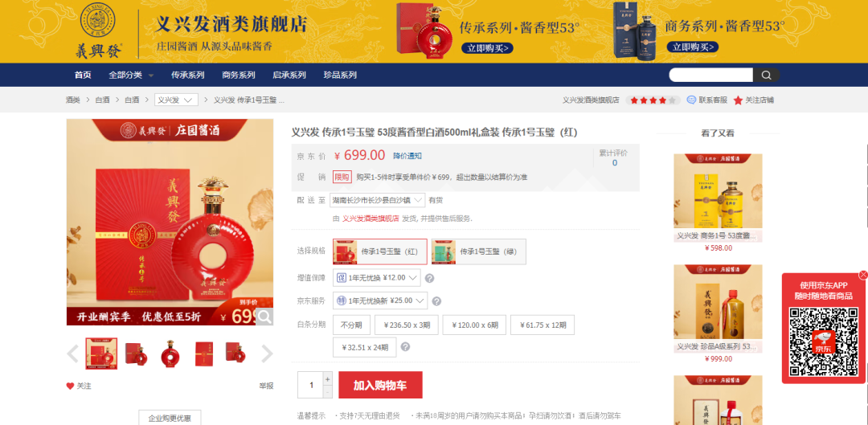This screenshot has height=425, width=868.
Task: Choose the ￥61.75 x 12期 installment option
Action: pos(542,325)
